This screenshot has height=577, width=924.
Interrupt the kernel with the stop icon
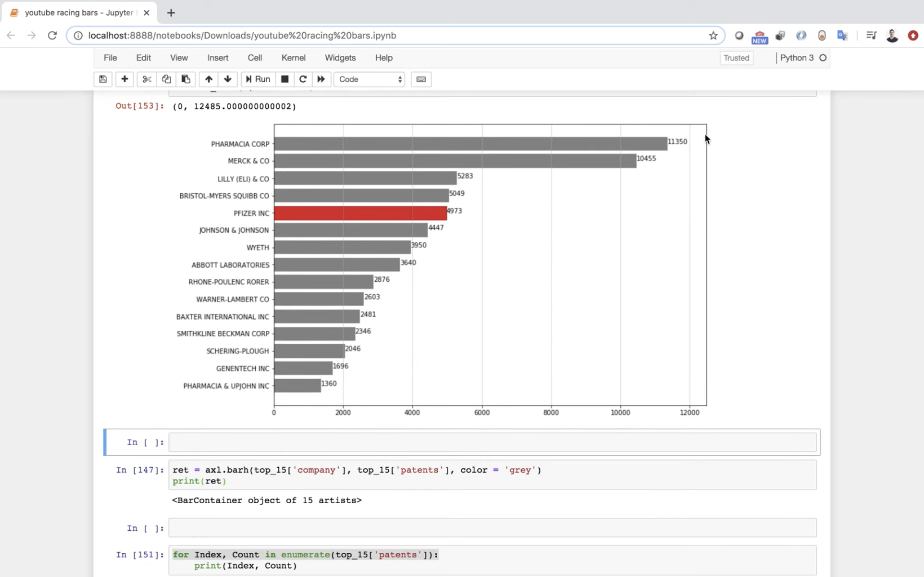tap(285, 79)
